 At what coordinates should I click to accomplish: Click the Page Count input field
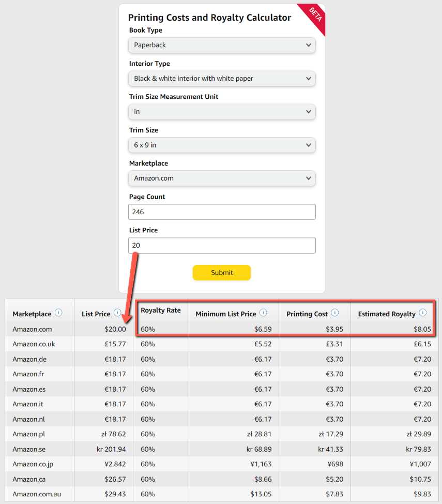(x=222, y=212)
